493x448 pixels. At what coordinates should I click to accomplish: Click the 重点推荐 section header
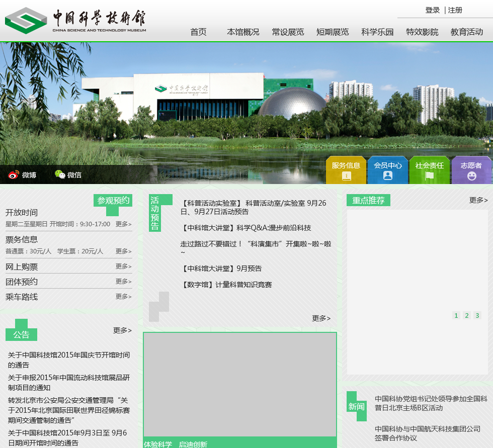tap(368, 200)
